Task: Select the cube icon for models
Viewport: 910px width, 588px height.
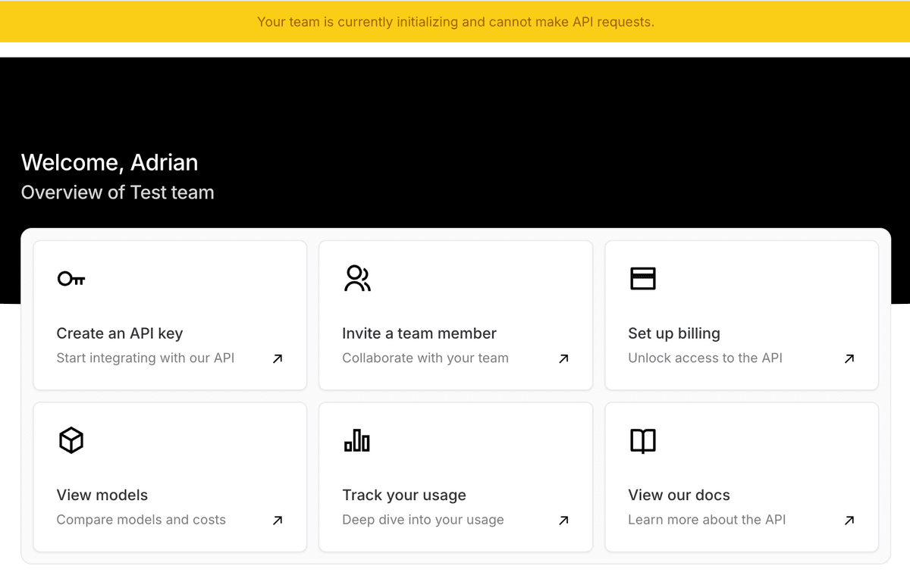Action: coord(71,439)
